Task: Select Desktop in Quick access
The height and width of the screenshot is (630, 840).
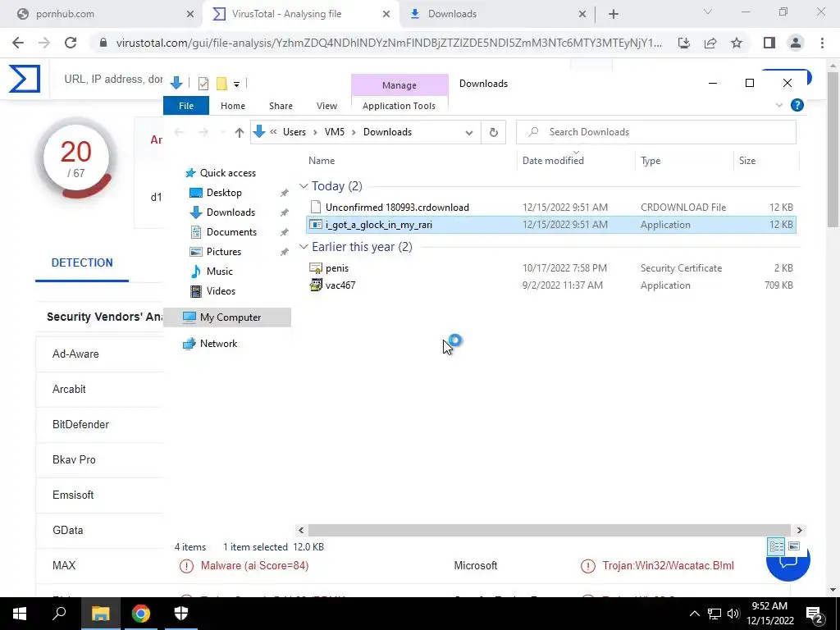Action: pos(224,193)
